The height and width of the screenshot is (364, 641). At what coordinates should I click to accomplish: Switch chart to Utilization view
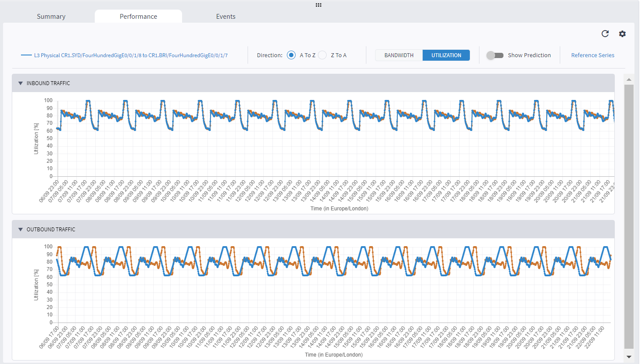pos(446,55)
